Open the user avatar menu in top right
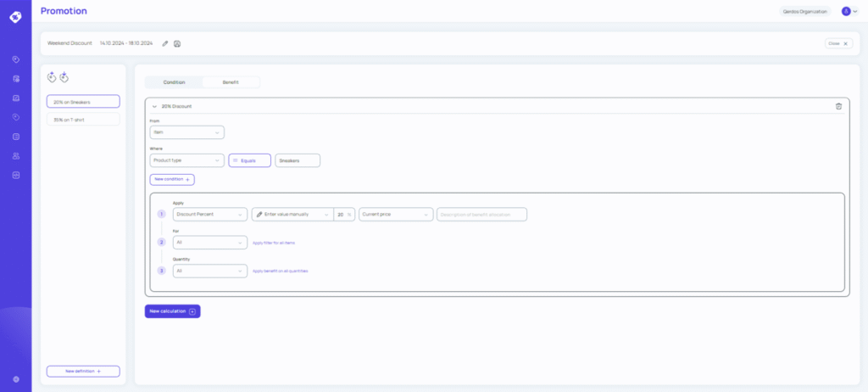Screen dimensions: 868x392 tap(849, 11)
